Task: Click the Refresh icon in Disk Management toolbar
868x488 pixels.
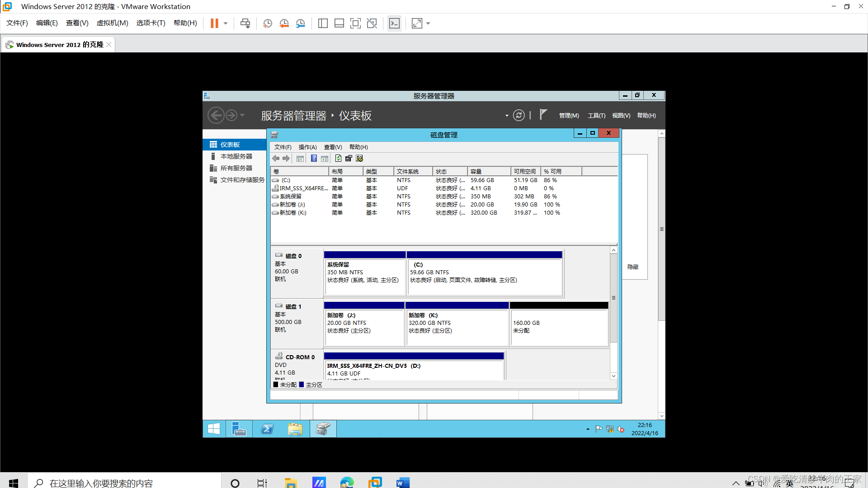Action: [x=338, y=159]
